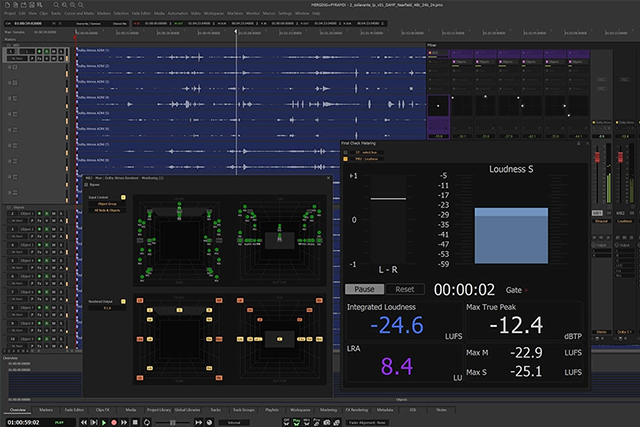Toggle the yellow Input Content indicator
Viewport: 640px width, 427px height.
pyautogui.click(x=125, y=198)
